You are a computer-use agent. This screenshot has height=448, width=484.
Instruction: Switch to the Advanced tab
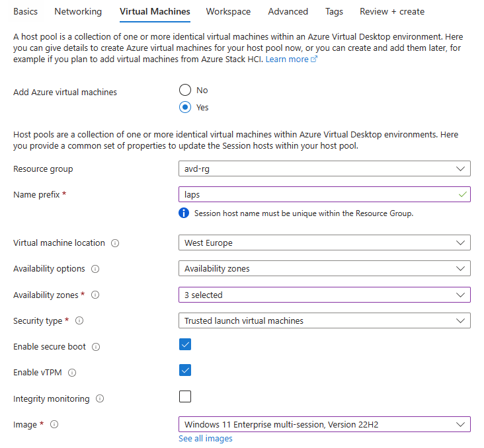click(288, 12)
